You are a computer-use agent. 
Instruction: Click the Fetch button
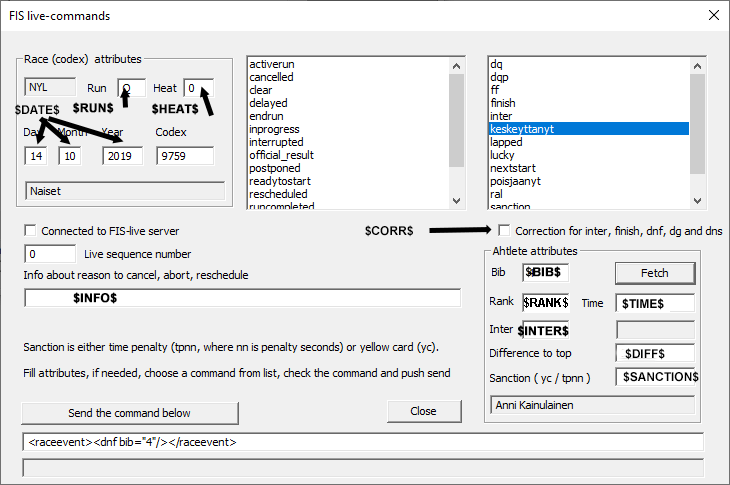pyautogui.click(x=655, y=272)
